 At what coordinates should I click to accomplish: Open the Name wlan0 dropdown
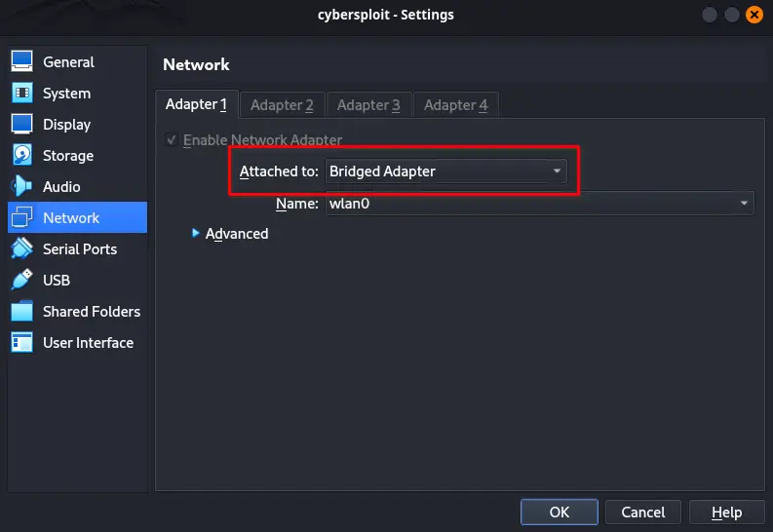point(539,203)
